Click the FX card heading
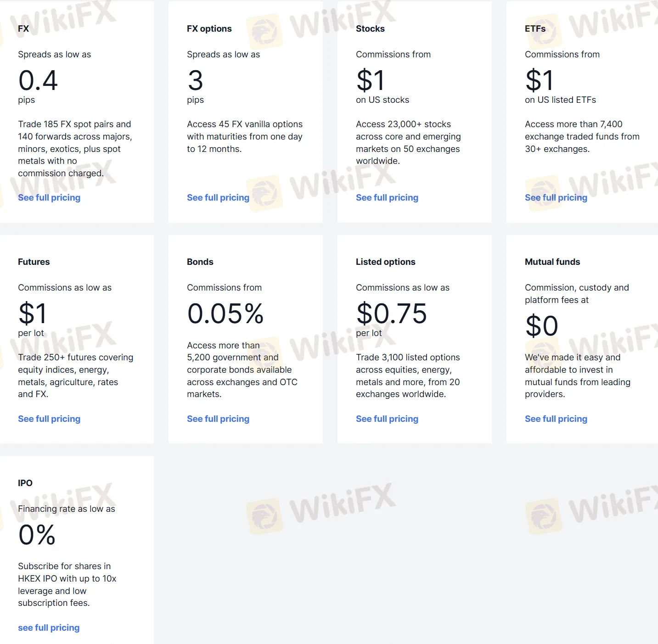Screen dimensions: 658x644 point(23,28)
